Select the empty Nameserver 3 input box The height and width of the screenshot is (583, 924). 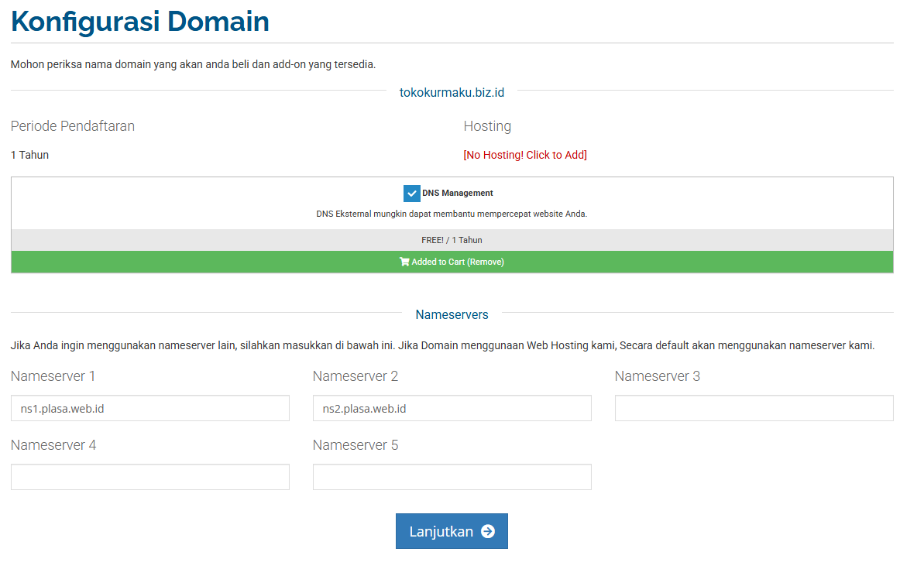[x=754, y=408]
